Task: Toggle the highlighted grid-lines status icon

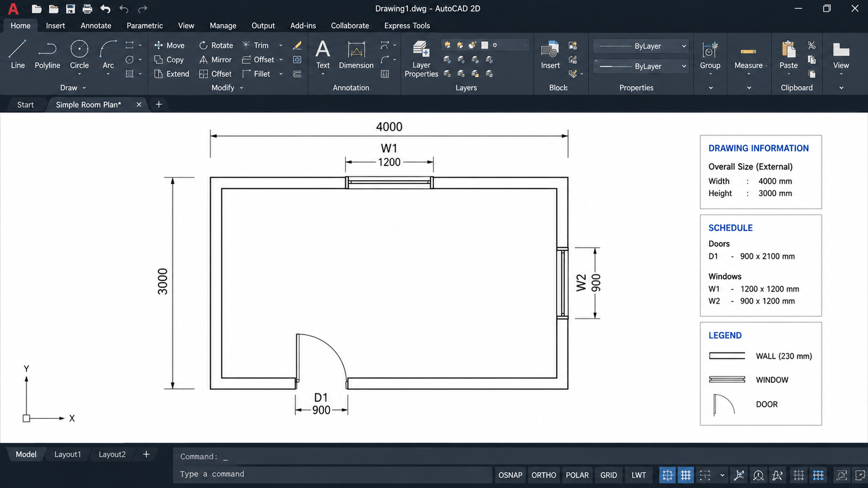Action: coord(686,476)
